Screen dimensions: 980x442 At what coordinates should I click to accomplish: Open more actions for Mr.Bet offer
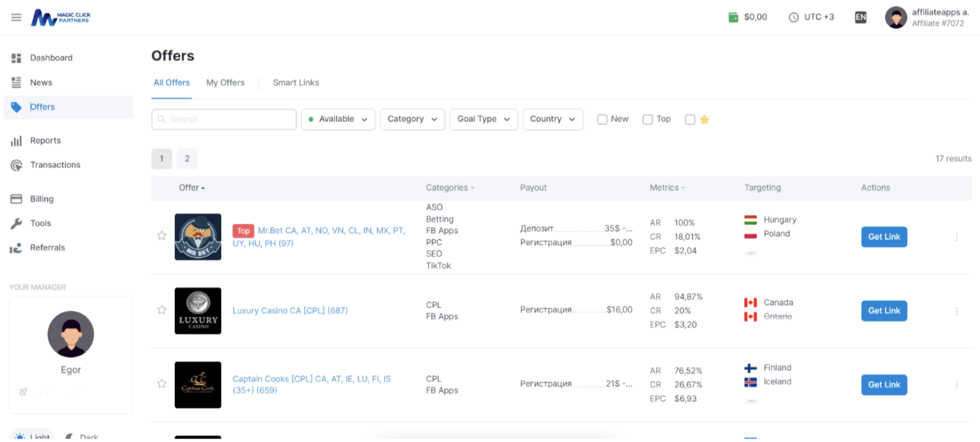956,237
